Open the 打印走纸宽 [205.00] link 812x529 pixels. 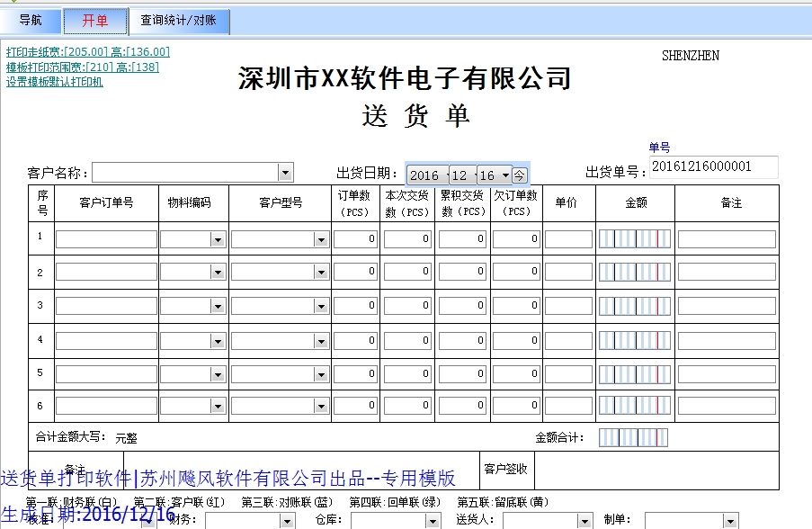pyautogui.click(x=88, y=52)
